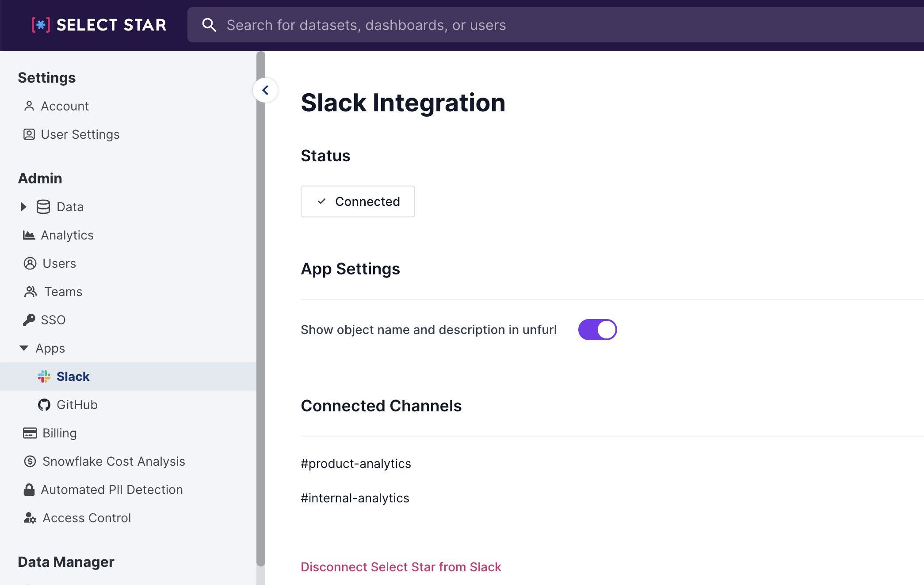924x585 pixels.
Task: Click the GitHub octocat icon
Action: coord(44,405)
